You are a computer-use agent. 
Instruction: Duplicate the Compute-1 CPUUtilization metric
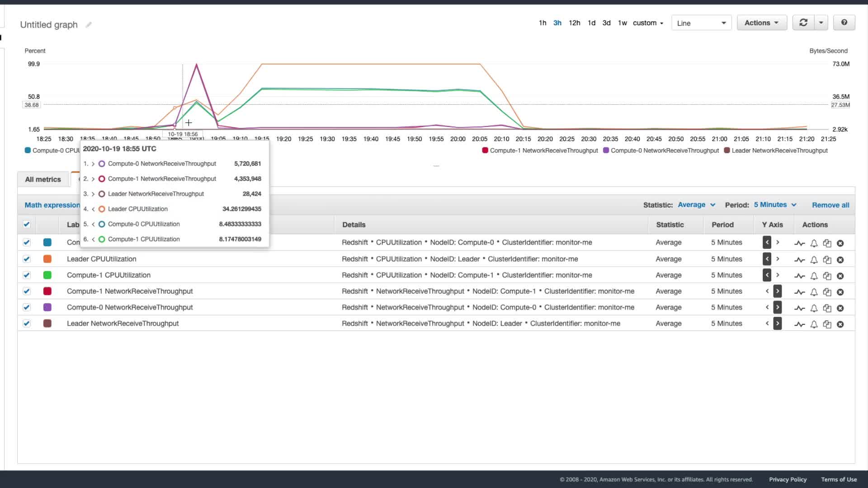click(x=827, y=276)
